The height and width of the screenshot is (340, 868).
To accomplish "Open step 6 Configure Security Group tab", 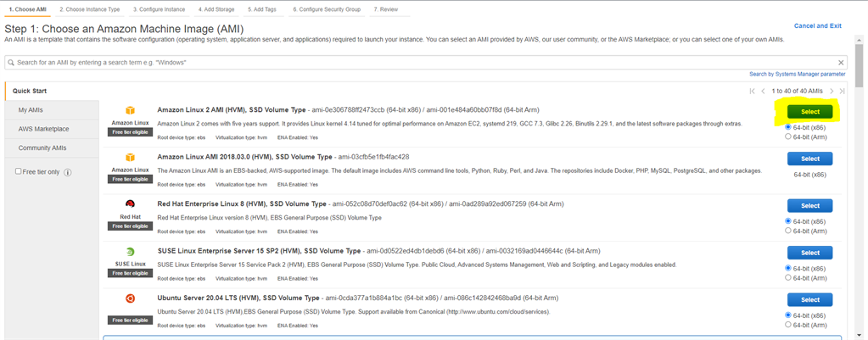I will 327,9.
